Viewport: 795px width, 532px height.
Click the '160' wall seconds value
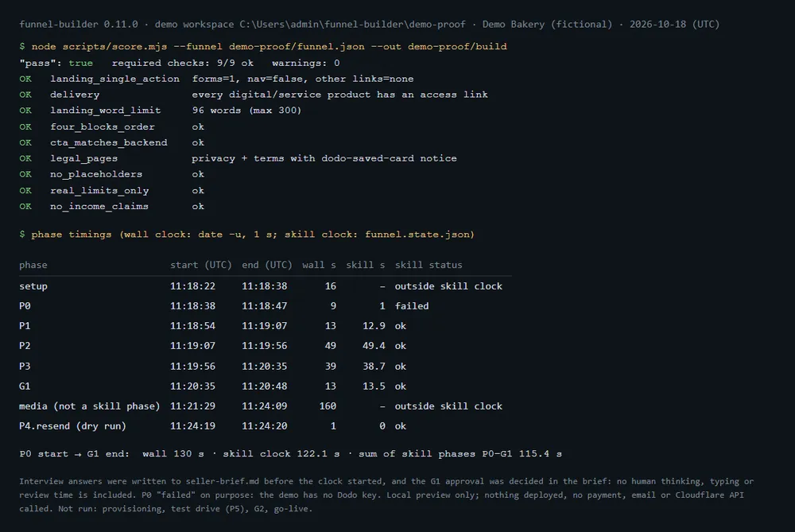pyautogui.click(x=328, y=406)
